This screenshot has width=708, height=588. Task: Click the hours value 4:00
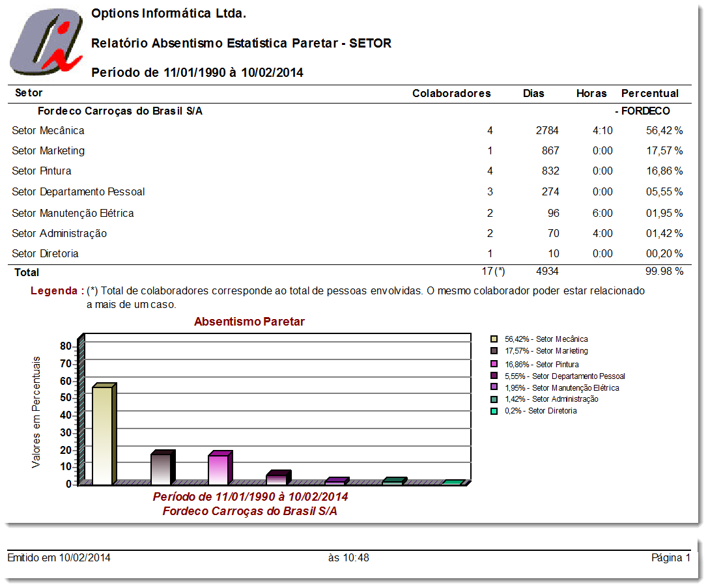pos(602,233)
